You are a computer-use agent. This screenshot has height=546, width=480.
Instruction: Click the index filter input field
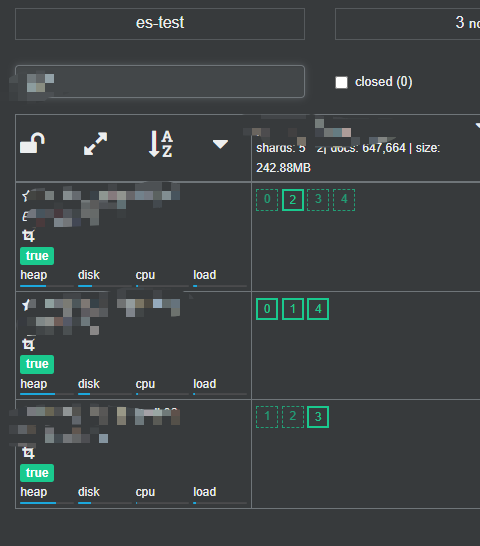(160, 81)
